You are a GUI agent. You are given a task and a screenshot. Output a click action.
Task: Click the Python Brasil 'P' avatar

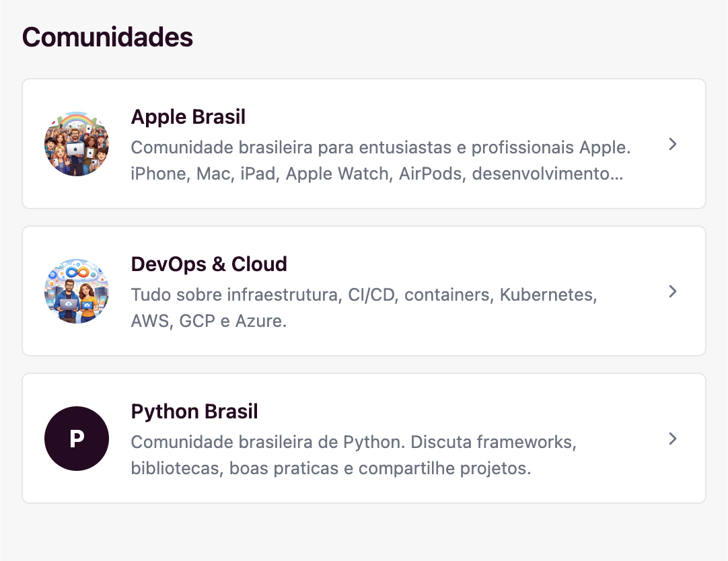pos(77,439)
